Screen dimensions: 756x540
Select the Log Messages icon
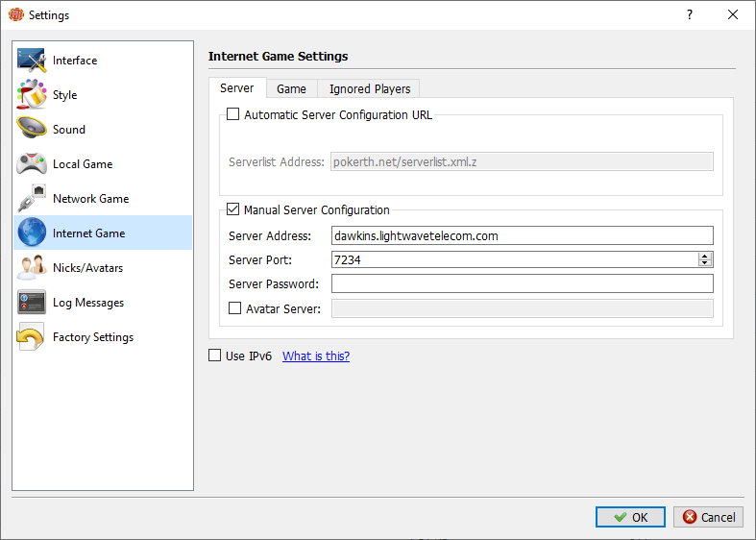tap(32, 302)
